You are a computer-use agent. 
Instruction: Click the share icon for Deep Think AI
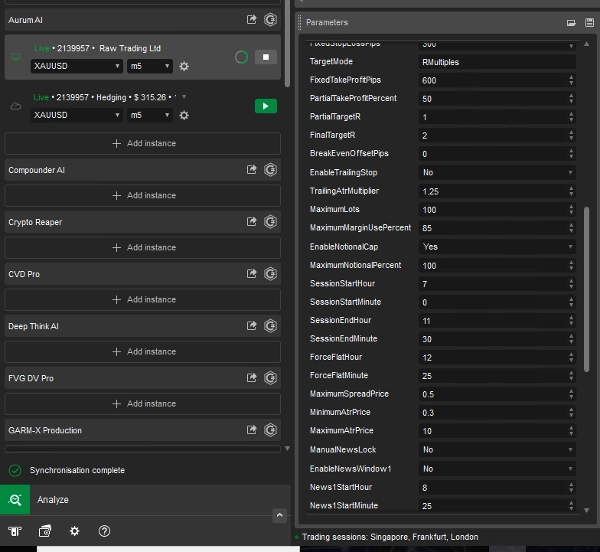(x=251, y=326)
